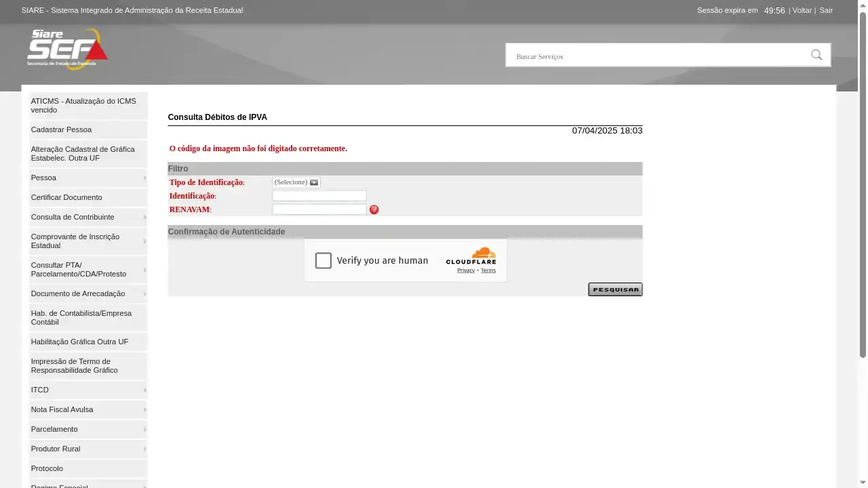Viewport: 868px width, 488px height.
Task: Click the Cloudflare logo
Action: 471,256
